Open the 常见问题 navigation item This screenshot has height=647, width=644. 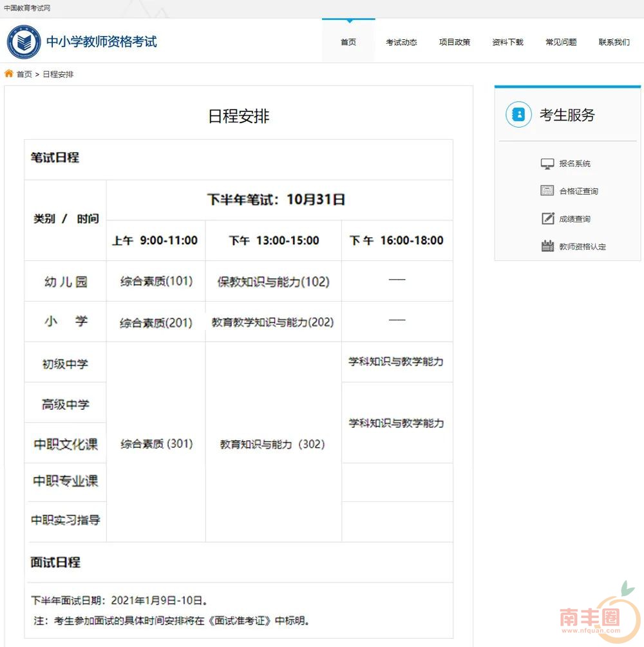click(x=561, y=43)
